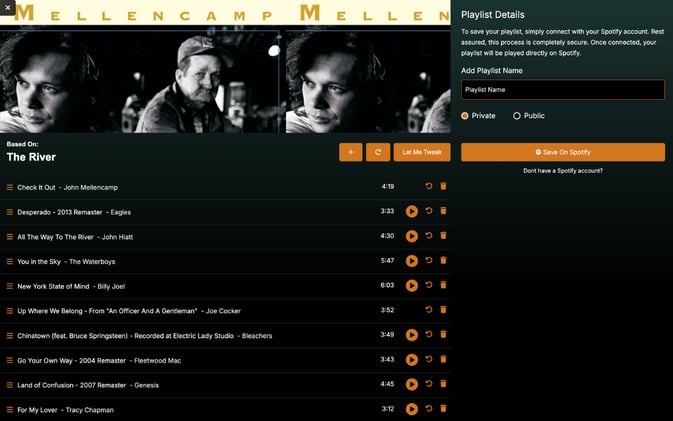Open 'Dont have a Spotify account?' link
The width and height of the screenshot is (673, 421).
(563, 171)
